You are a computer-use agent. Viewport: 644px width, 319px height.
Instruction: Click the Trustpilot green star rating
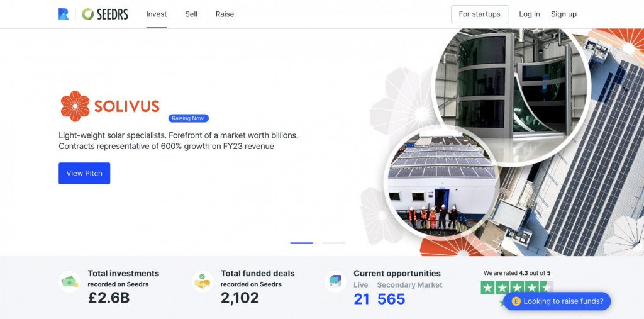pyautogui.click(x=517, y=288)
